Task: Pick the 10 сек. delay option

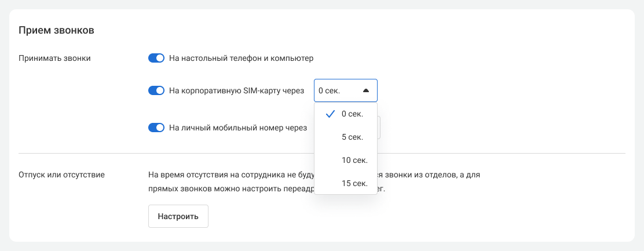Action: 354,161
